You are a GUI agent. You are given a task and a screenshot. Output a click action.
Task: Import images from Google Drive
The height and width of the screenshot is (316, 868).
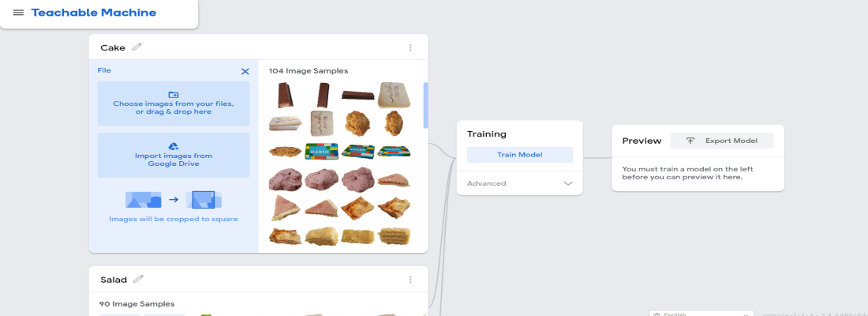(x=173, y=155)
